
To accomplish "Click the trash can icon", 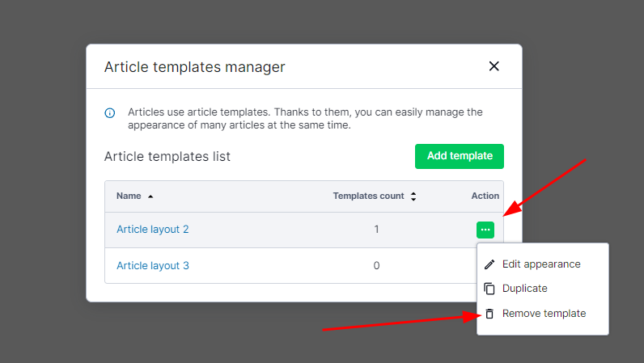I will tap(489, 314).
